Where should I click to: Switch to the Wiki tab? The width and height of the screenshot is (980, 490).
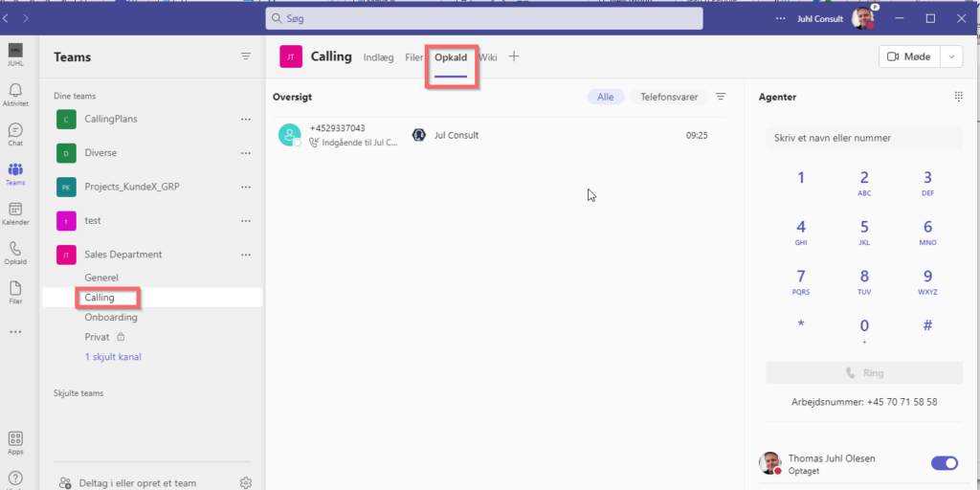[488, 57]
